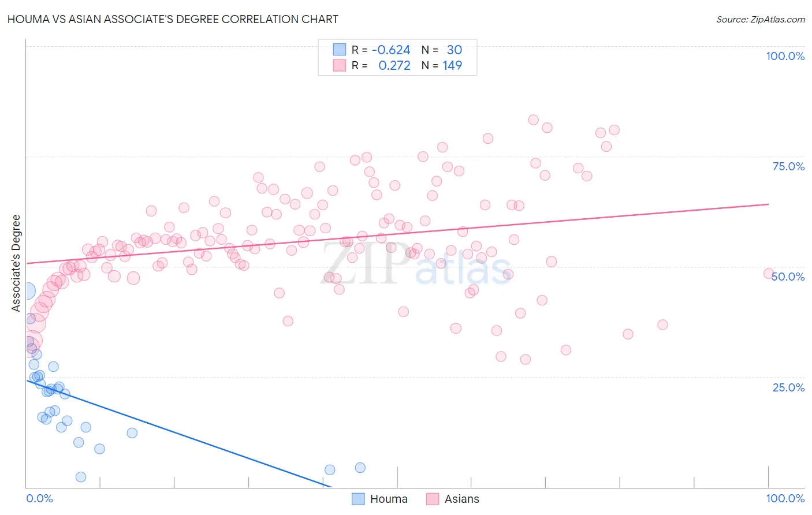The width and height of the screenshot is (812, 515).
Task: Click the pink Asians swatch in stats box
Action: (x=339, y=65)
